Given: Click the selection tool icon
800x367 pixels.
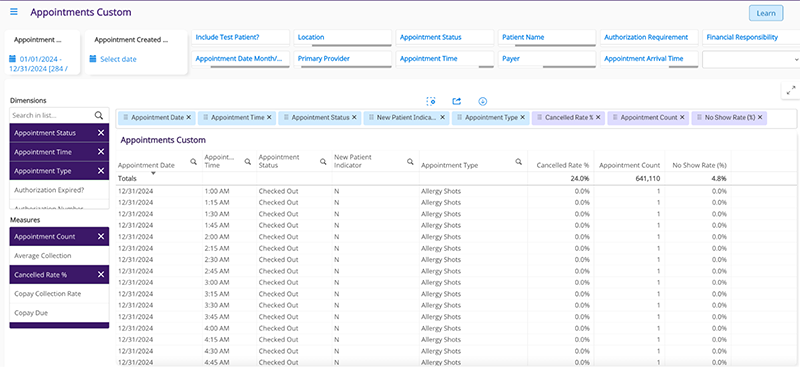Looking at the screenshot, I should coord(431,101).
